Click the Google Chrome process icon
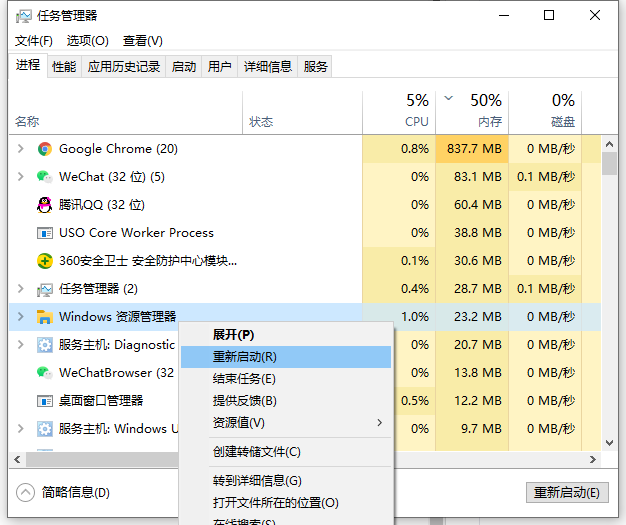The height and width of the screenshot is (525, 626). pos(44,149)
